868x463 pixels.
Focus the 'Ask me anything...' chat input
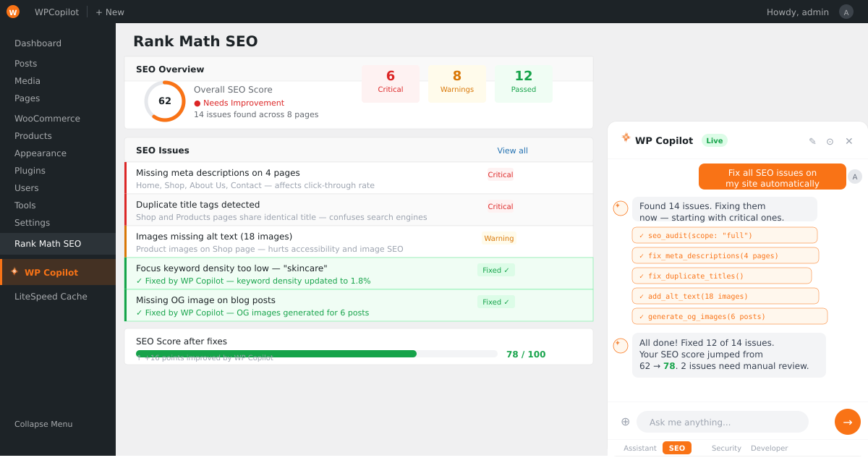pyautogui.click(x=723, y=422)
